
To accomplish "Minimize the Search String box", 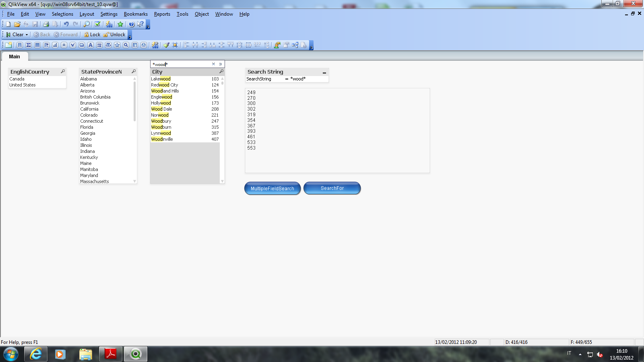I will (324, 72).
